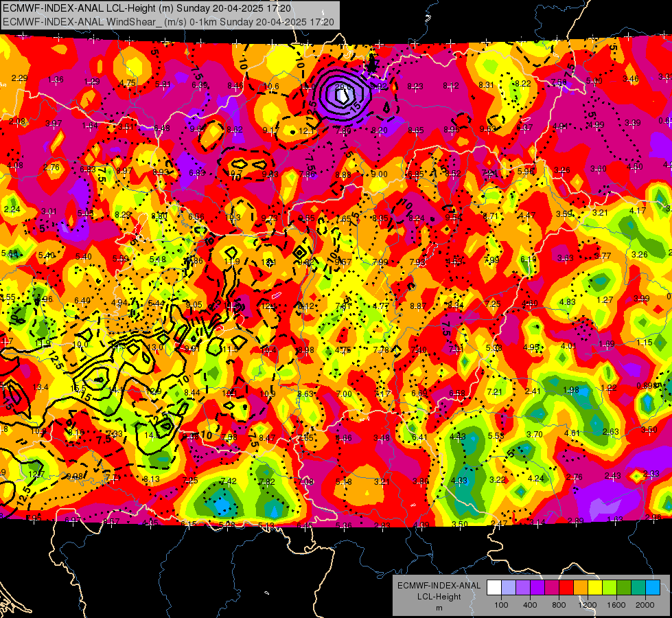
Task: Click the grid value '7.17'
Action: 383,393
